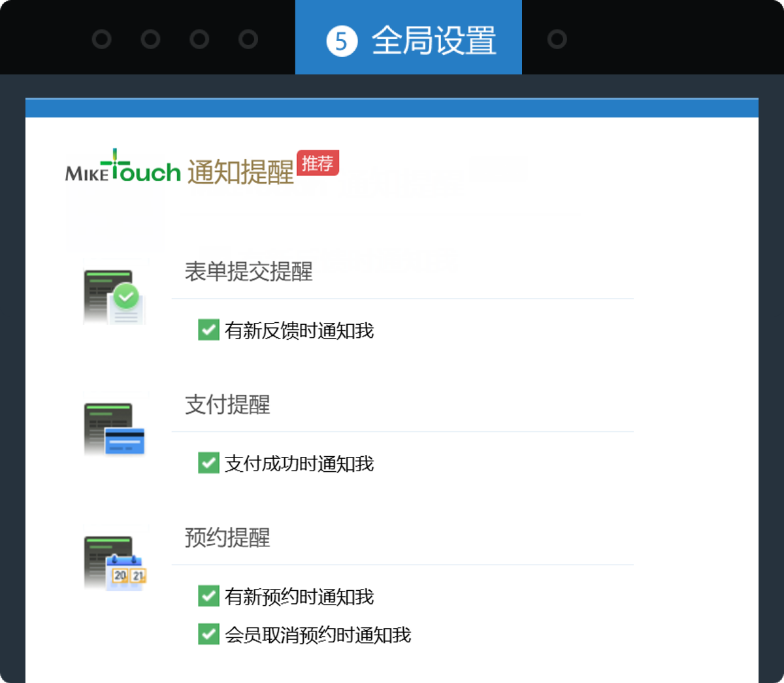Toggle the 有新预约时通知我 checkbox
This screenshot has width=784, height=683.
click(208, 596)
